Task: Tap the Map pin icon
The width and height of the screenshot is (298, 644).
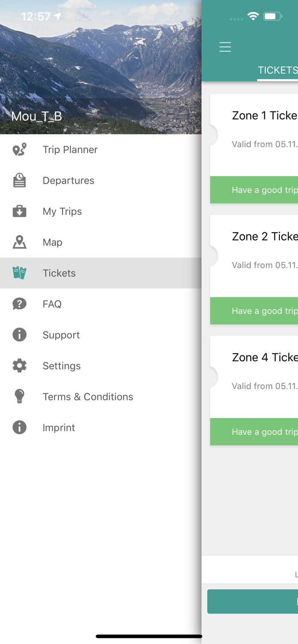Action: [19, 242]
